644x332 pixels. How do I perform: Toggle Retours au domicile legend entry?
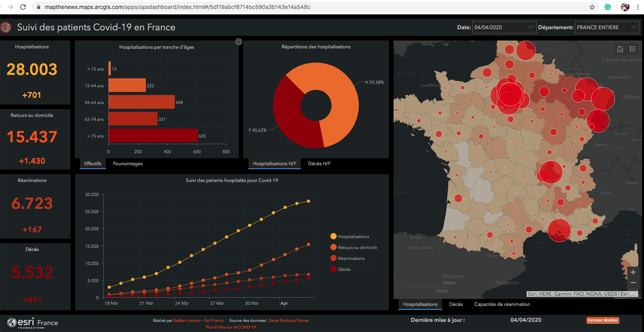353,247
